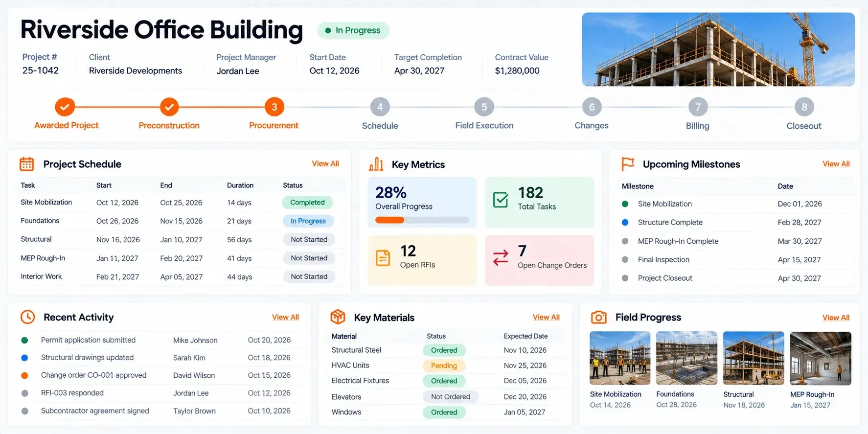Open the Foundations field photo

click(686, 358)
